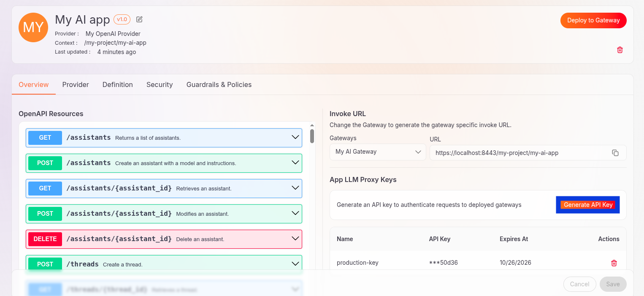Click the production-key name cell
The width and height of the screenshot is (644, 296).
point(357,263)
